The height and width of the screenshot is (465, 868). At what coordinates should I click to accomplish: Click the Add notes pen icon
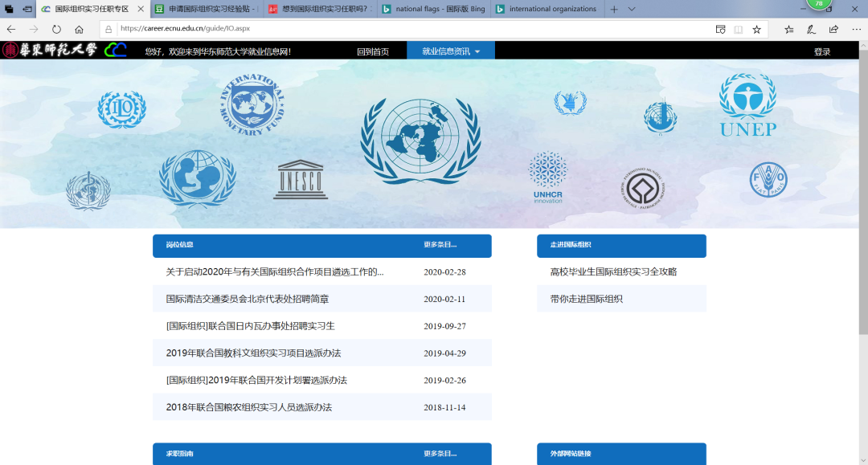point(811,30)
